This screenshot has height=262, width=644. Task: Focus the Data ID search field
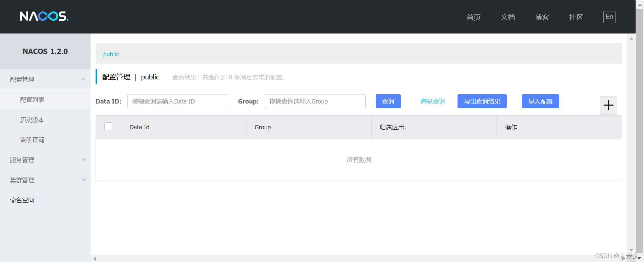coord(178,101)
